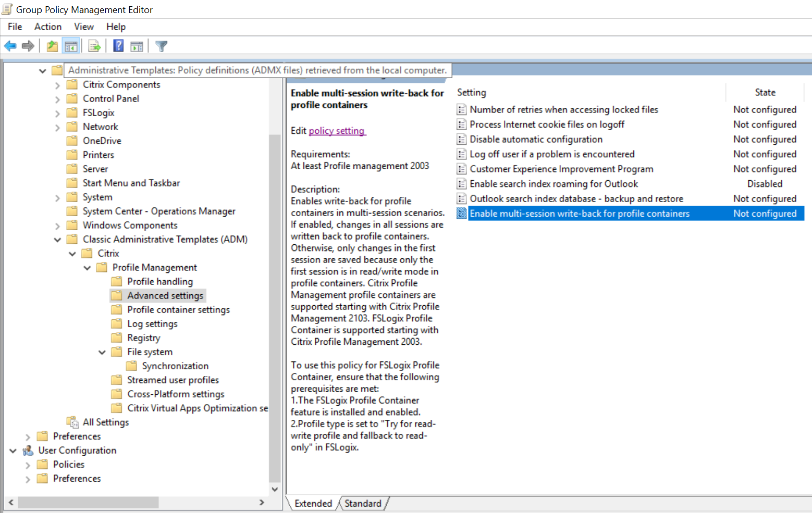Click the Export List toolbar icon

pos(94,46)
